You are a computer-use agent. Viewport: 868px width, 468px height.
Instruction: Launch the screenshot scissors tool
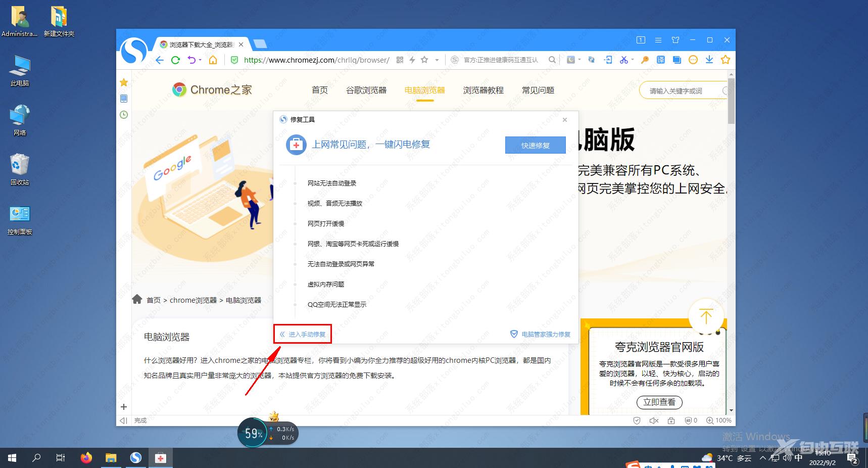point(624,60)
